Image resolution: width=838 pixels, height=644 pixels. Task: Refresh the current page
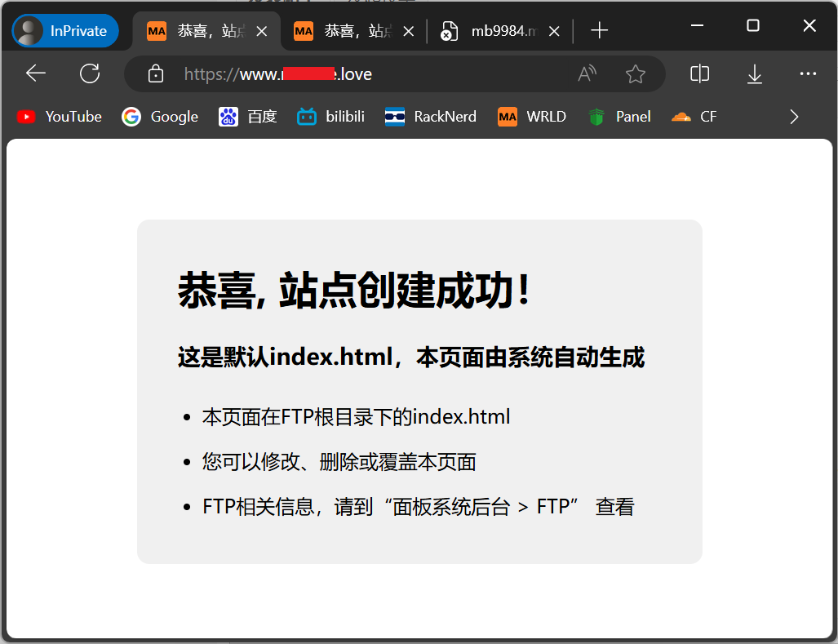tap(90, 73)
